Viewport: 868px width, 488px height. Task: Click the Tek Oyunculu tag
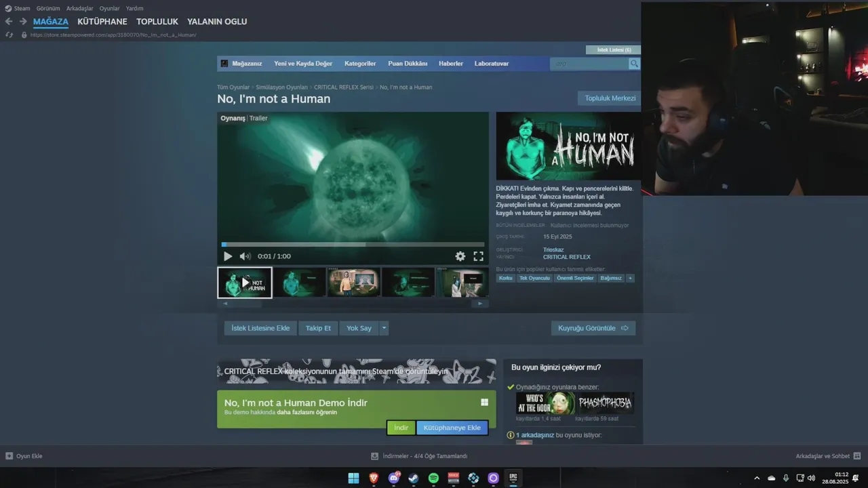point(534,278)
